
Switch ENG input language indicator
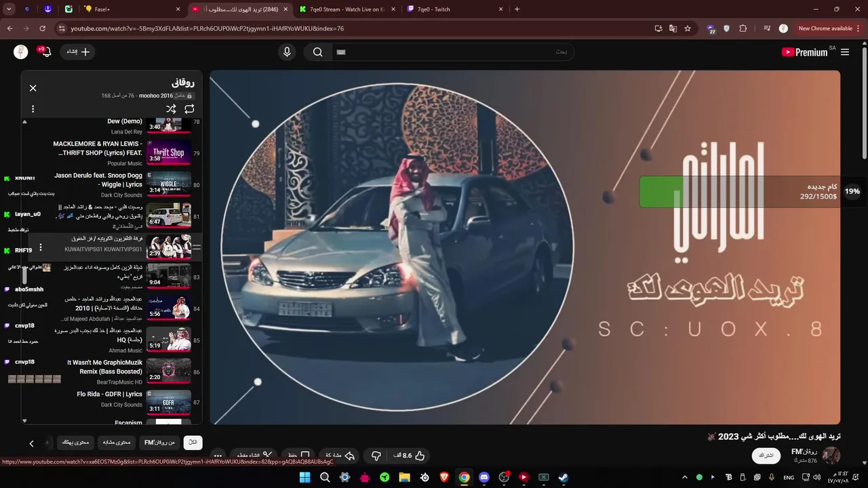789,477
